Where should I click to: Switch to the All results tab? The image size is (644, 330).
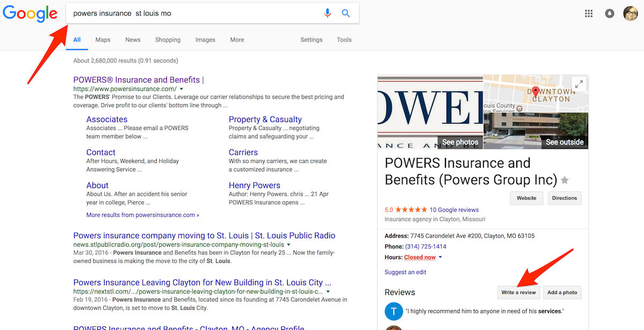coord(77,40)
